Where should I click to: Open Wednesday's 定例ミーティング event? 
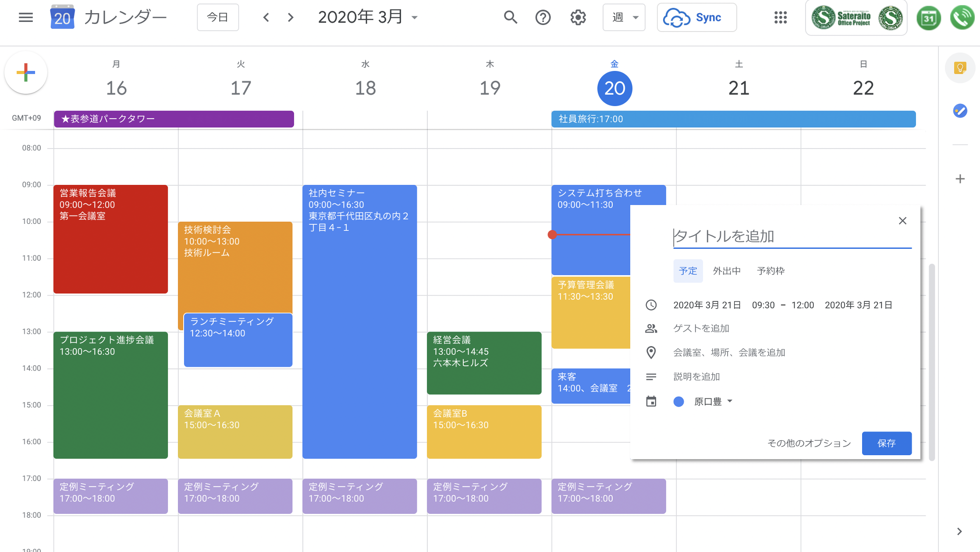(359, 496)
